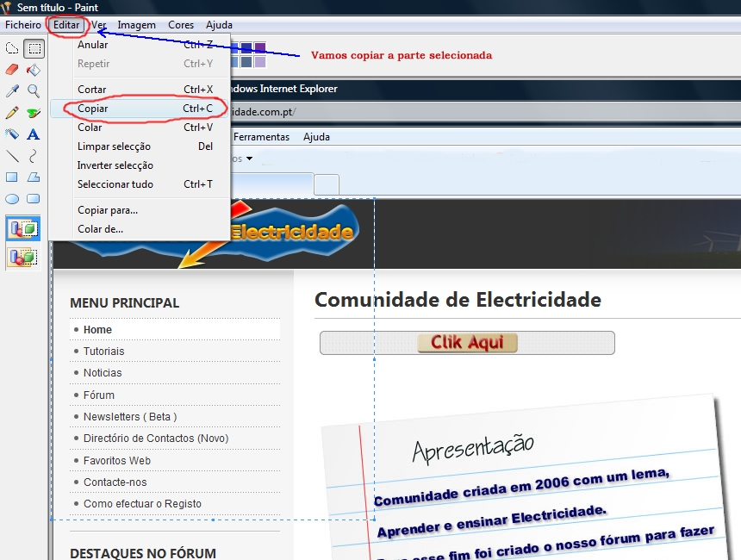This screenshot has width=741, height=560.
Task: Pick the Fill with color bucket tool
Action: 34,70
